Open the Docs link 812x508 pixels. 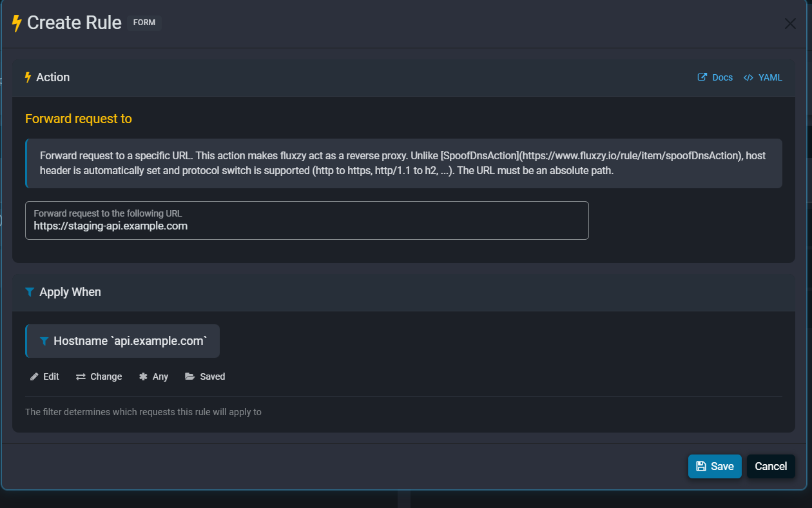tap(715, 77)
